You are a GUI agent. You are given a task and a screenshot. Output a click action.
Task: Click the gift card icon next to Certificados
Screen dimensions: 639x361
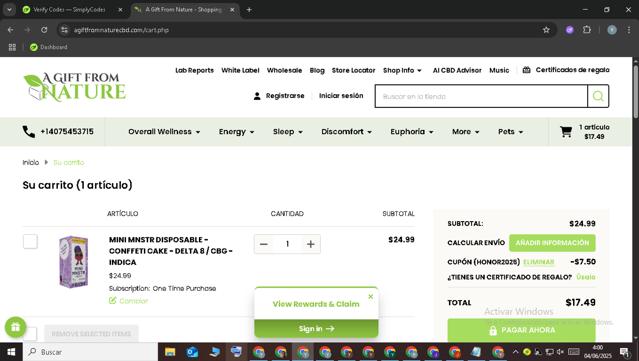(527, 70)
